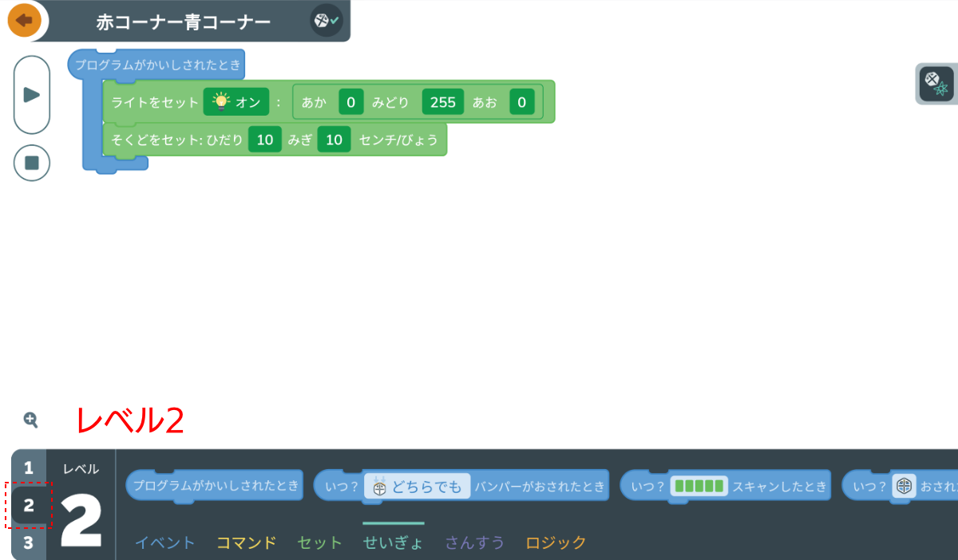The height and width of the screenshot is (560, 958).
Task: Switch to the ロジック block category
Action: pyautogui.click(x=556, y=542)
